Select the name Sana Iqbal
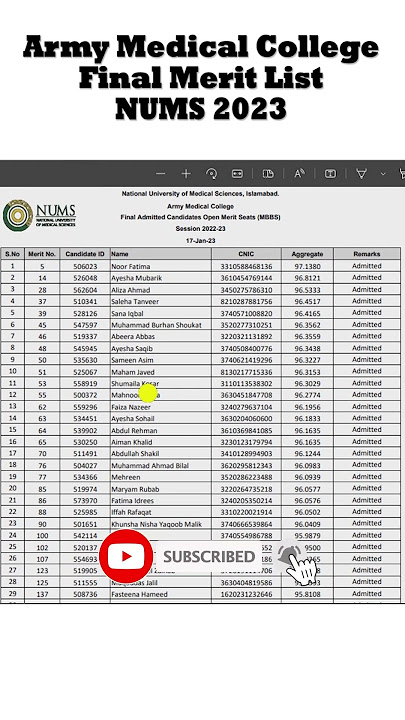The width and height of the screenshot is (405, 720). 127,314
